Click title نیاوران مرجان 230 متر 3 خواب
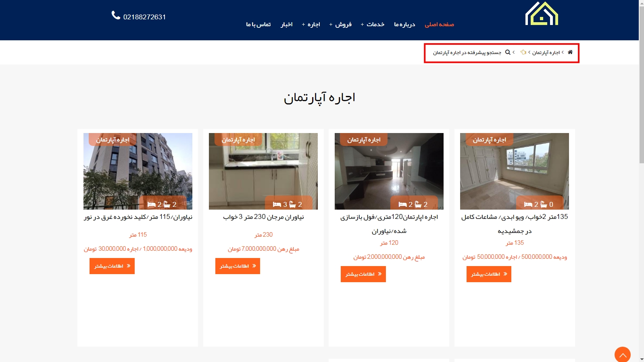The width and height of the screenshot is (644, 362). (263, 217)
